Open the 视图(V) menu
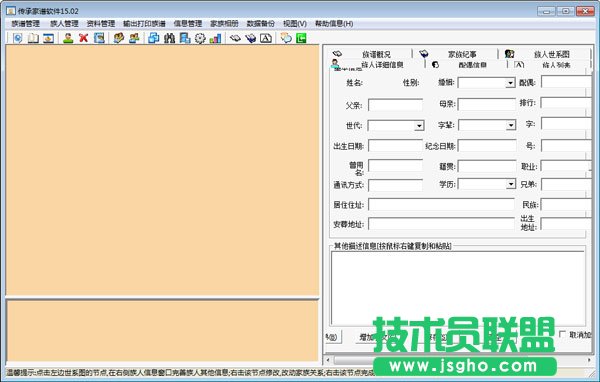The height and width of the screenshot is (382, 600). [295, 24]
